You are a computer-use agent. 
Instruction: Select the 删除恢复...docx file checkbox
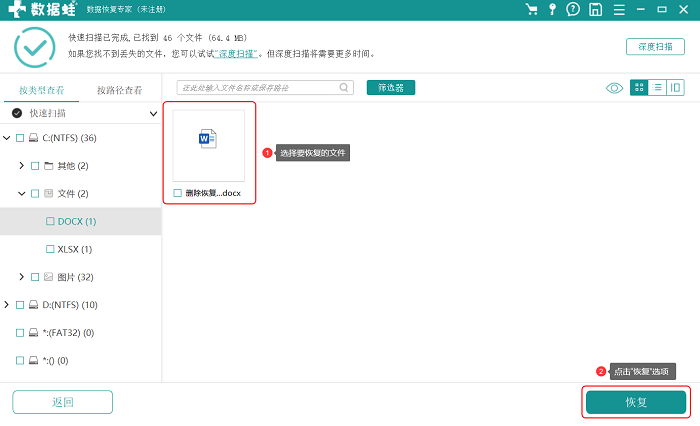[x=178, y=193]
